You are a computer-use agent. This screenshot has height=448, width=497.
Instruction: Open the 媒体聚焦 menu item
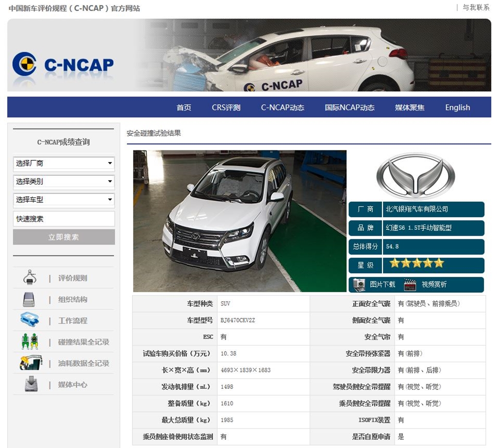[410, 108]
